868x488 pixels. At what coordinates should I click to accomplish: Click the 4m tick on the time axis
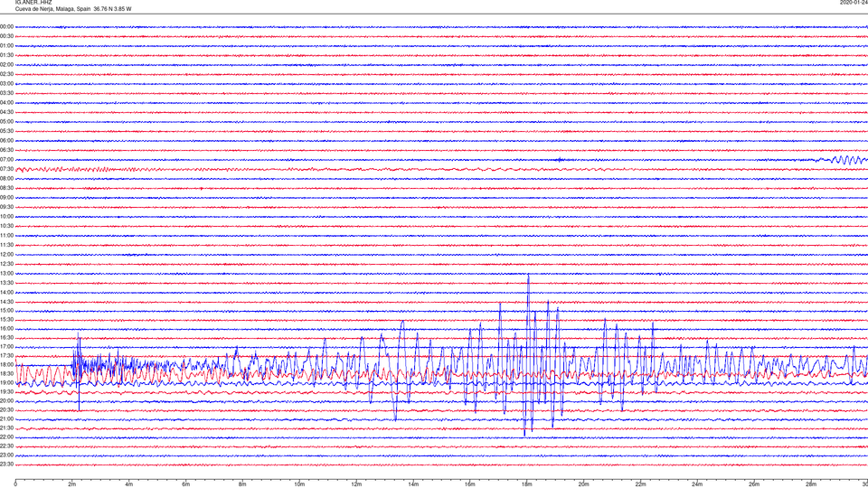pos(129,484)
